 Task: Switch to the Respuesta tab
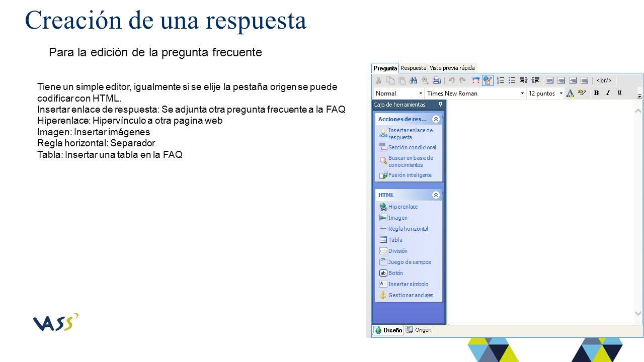tap(413, 68)
